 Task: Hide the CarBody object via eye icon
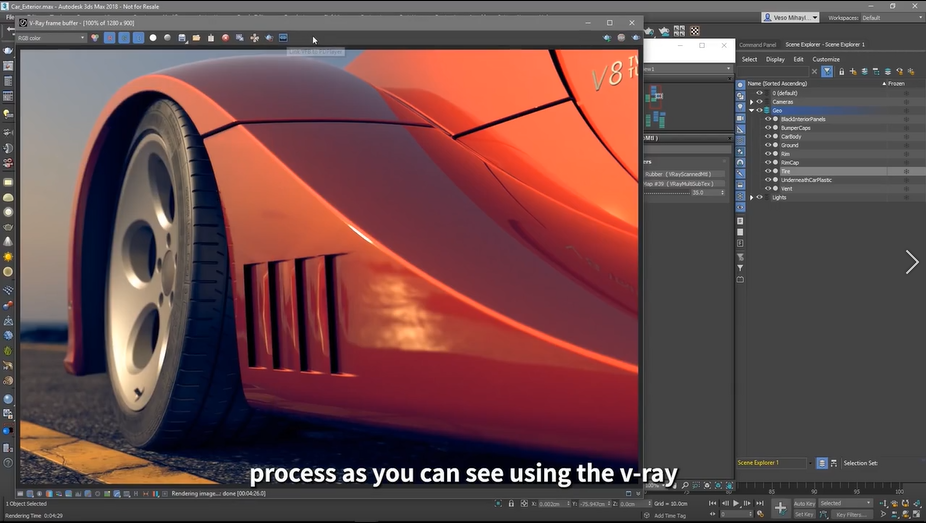(768, 136)
